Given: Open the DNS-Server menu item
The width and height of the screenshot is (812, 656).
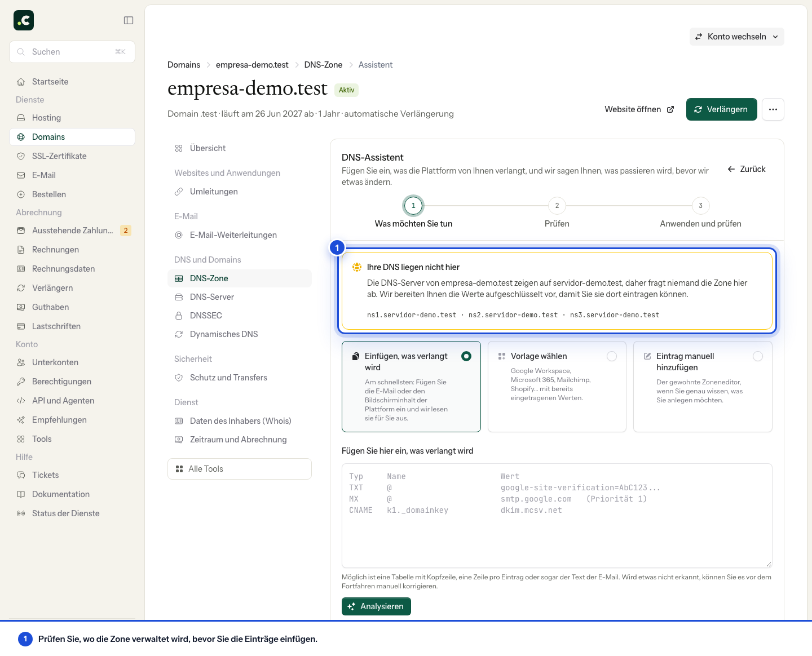Looking at the screenshot, I should [x=240, y=297].
